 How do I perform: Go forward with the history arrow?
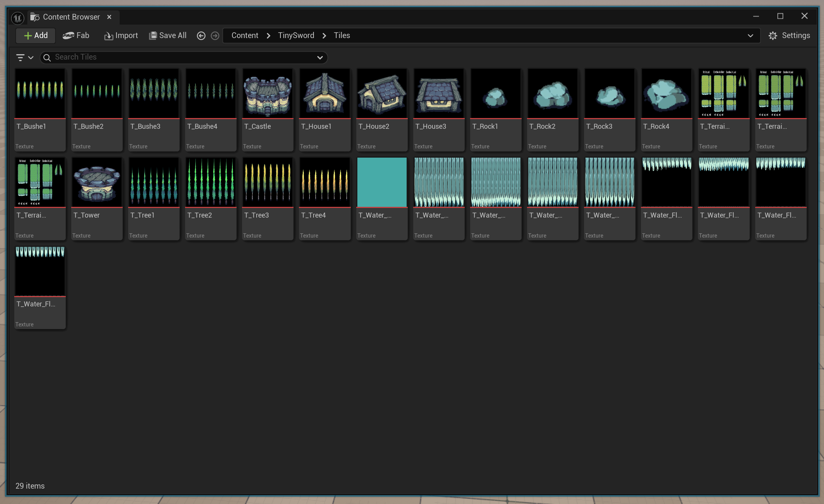click(x=215, y=36)
